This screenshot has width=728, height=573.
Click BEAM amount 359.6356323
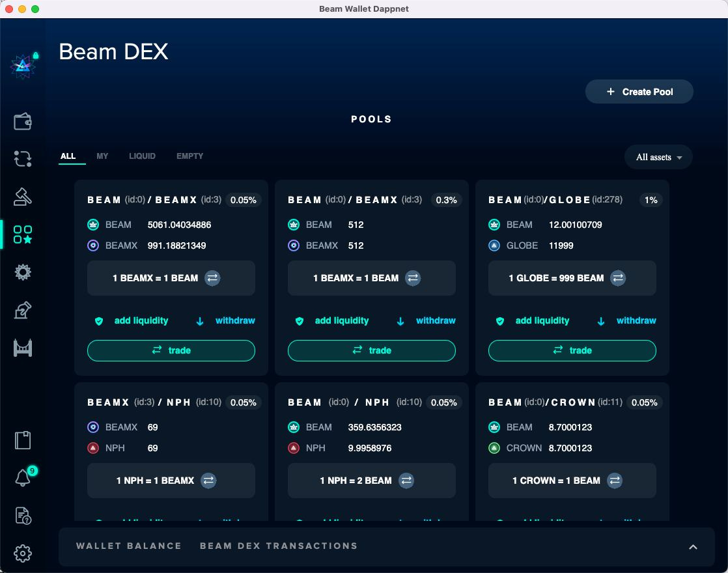pos(374,427)
